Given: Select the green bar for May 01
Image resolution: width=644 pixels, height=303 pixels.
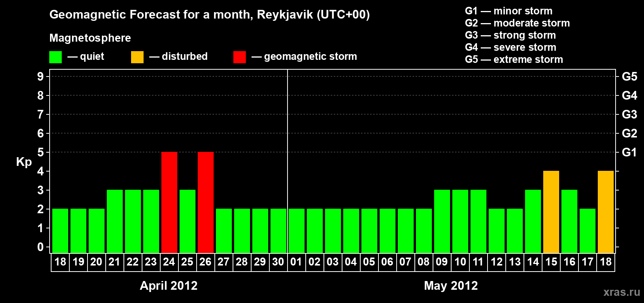Looking at the screenshot, I should pos(297,231).
